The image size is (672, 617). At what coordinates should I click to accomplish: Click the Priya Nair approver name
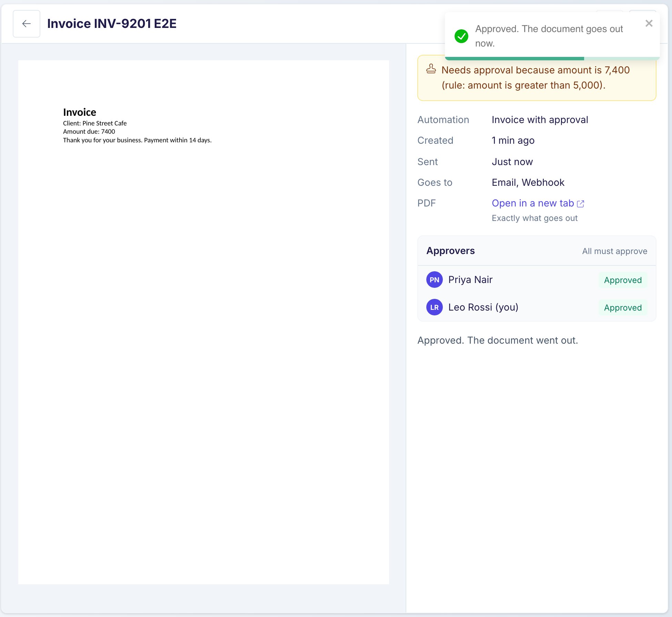pyautogui.click(x=470, y=280)
